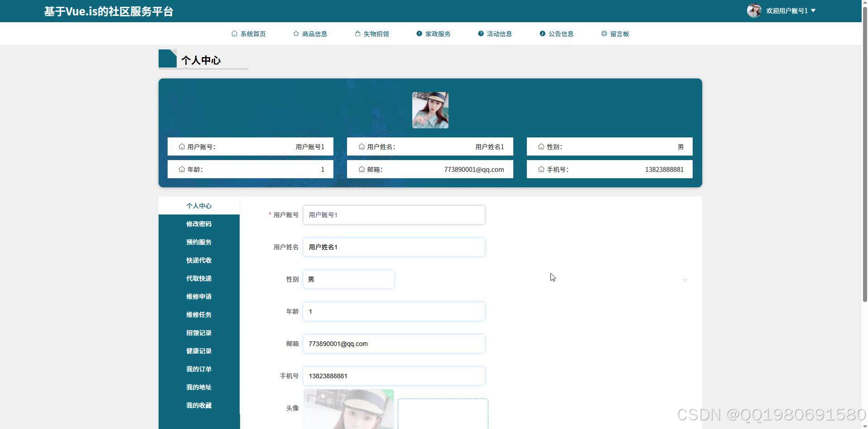This screenshot has width=868, height=429.
Task: Click the question-mark icon beside 活动信息
Action: coord(480,33)
